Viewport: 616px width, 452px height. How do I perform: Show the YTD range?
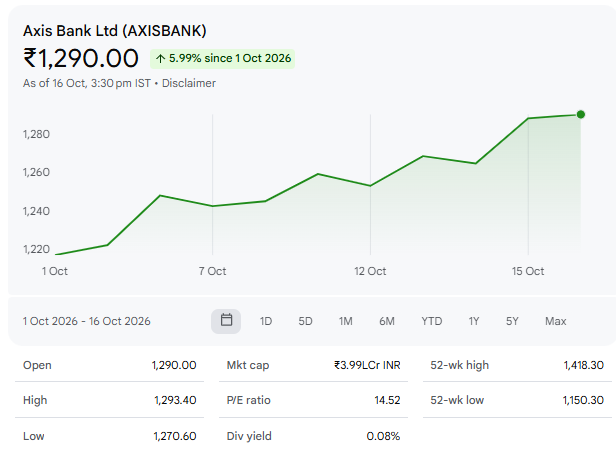tap(432, 321)
